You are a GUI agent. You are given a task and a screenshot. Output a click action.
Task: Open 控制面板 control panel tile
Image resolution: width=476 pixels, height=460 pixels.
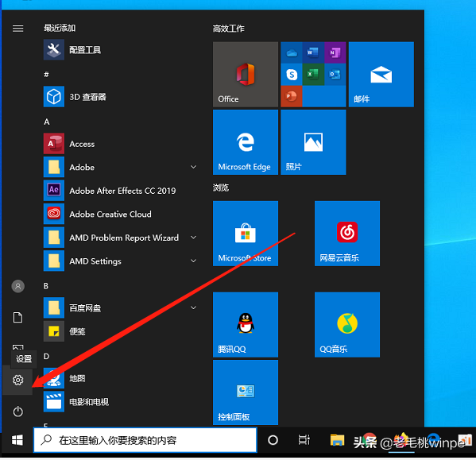point(246,392)
